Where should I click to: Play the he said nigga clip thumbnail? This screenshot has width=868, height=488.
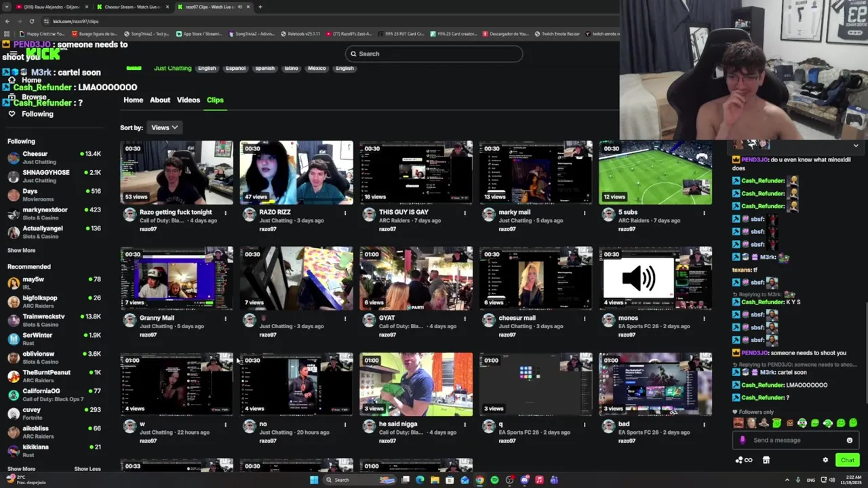pyautogui.click(x=416, y=384)
